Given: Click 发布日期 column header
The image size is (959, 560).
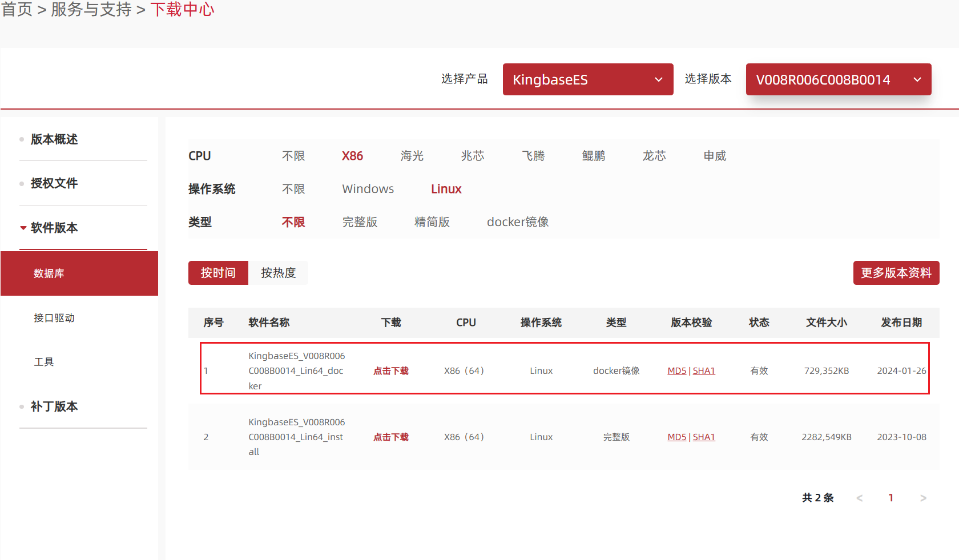Looking at the screenshot, I should click(x=902, y=323).
